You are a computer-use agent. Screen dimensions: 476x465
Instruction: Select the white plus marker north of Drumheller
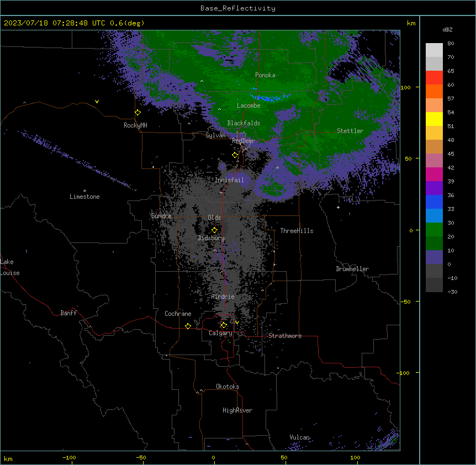tap(338, 207)
